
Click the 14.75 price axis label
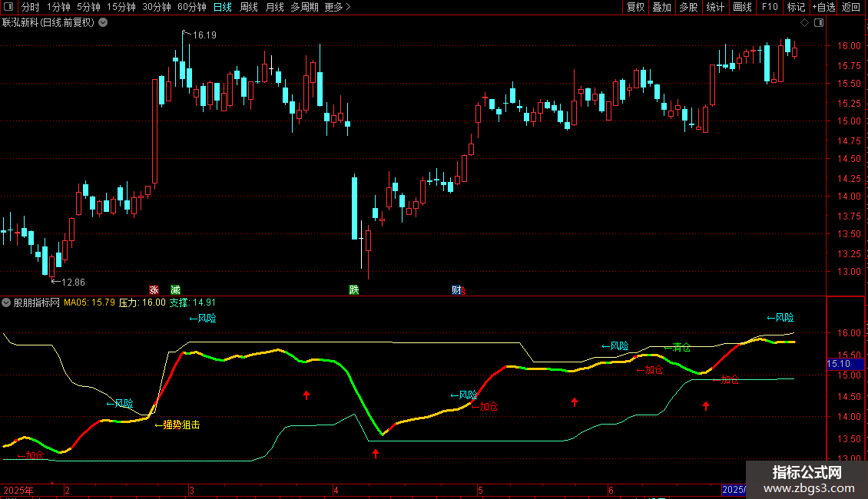(x=849, y=141)
